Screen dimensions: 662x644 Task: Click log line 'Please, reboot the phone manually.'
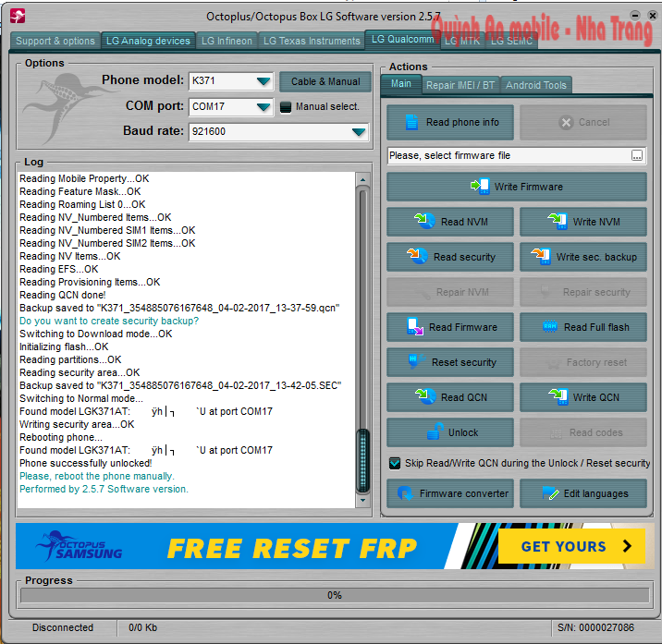(97, 476)
